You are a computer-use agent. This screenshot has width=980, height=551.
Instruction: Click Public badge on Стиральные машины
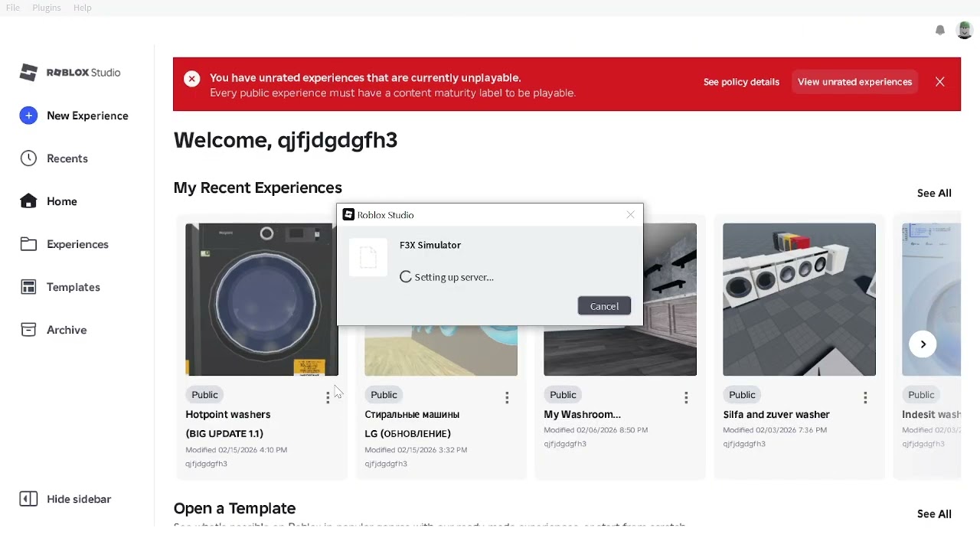[384, 395]
